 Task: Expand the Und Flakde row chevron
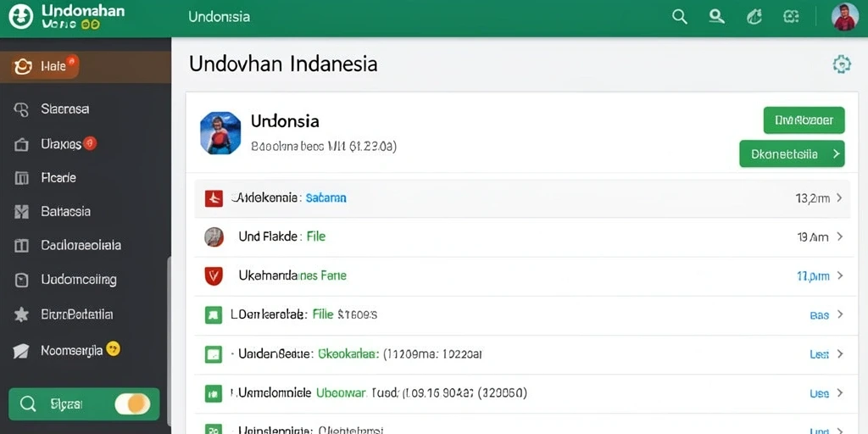[x=839, y=237]
